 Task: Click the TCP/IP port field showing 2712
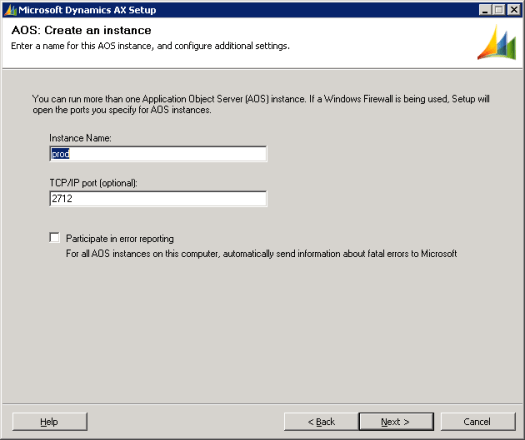pyautogui.click(x=158, y=199)
